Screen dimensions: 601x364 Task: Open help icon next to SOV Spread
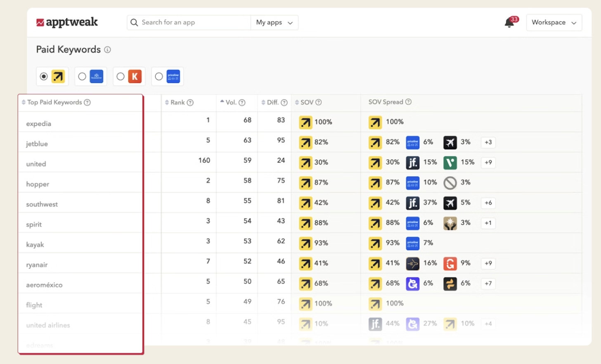[x=408, y=102]
